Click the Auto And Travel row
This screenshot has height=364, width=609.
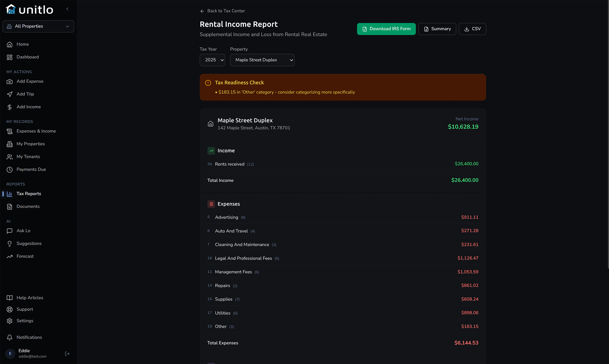[x=343, y=231]
